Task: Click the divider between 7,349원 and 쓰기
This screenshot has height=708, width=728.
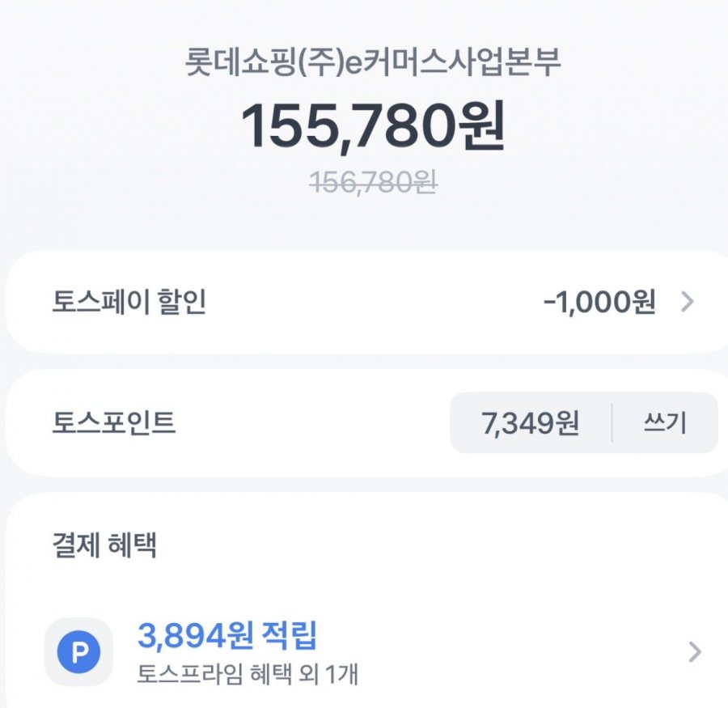Action: point(612,423)
